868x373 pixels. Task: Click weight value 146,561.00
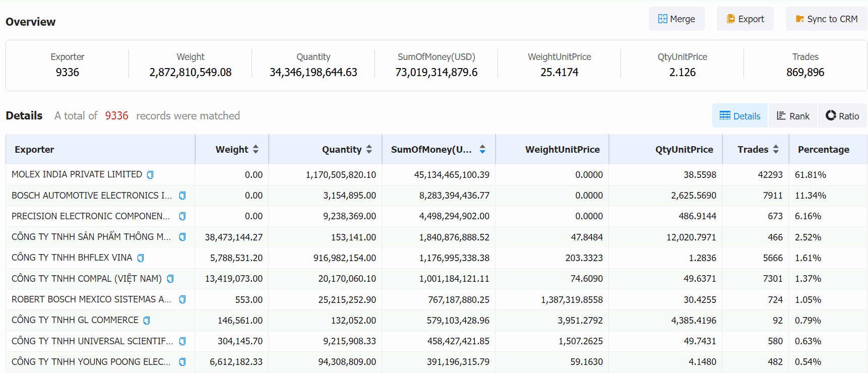pyautogui.click(x=240, y=321)
